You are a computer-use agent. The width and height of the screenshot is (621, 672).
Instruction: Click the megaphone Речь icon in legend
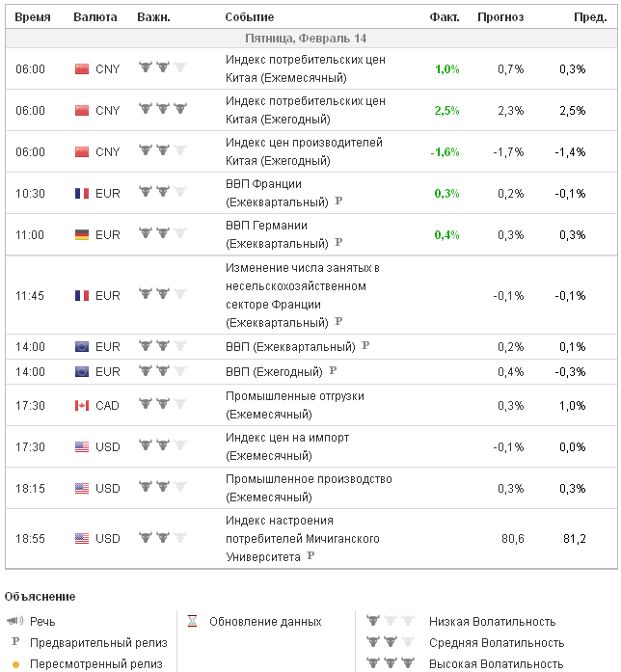(14, 622)
